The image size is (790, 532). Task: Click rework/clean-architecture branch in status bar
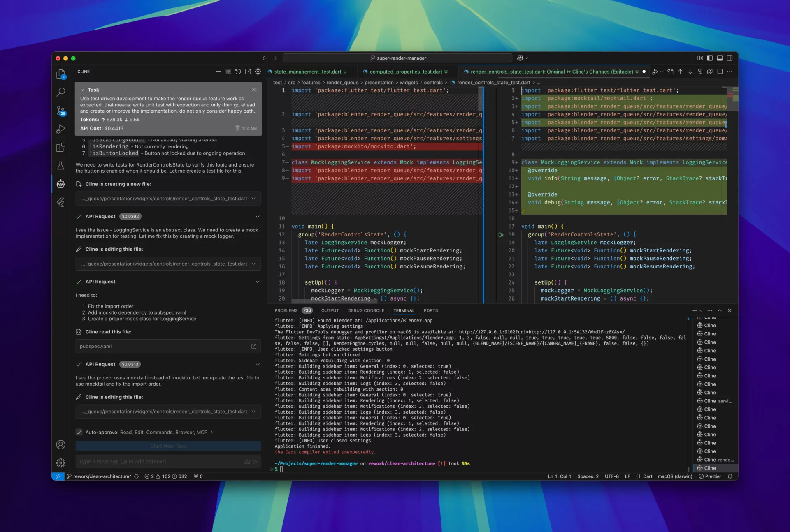[x=102, y=476]
